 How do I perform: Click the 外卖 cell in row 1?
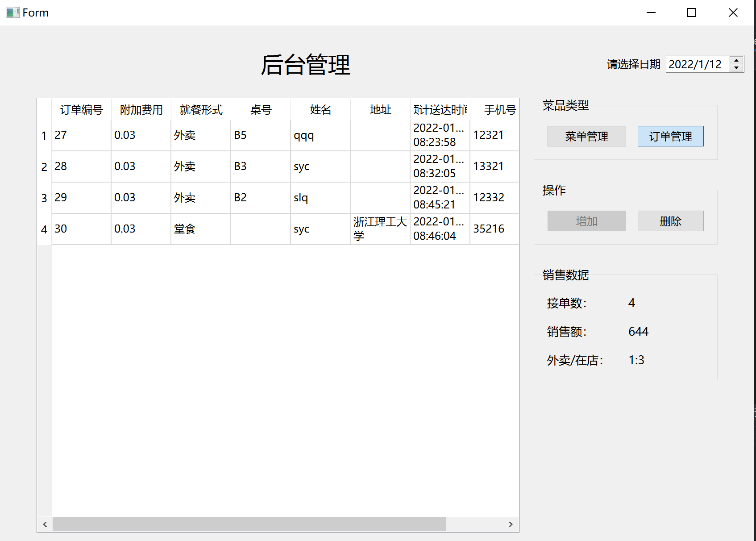(x=201, y=135)
